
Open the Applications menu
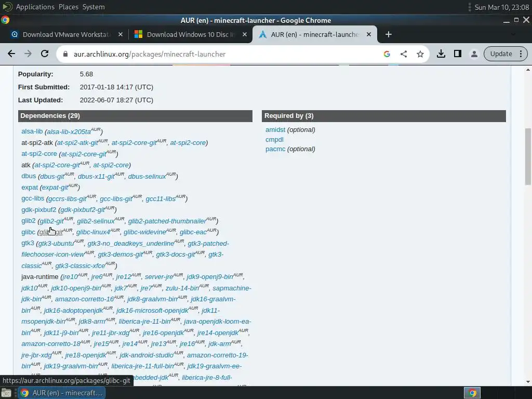coord(35,7)
